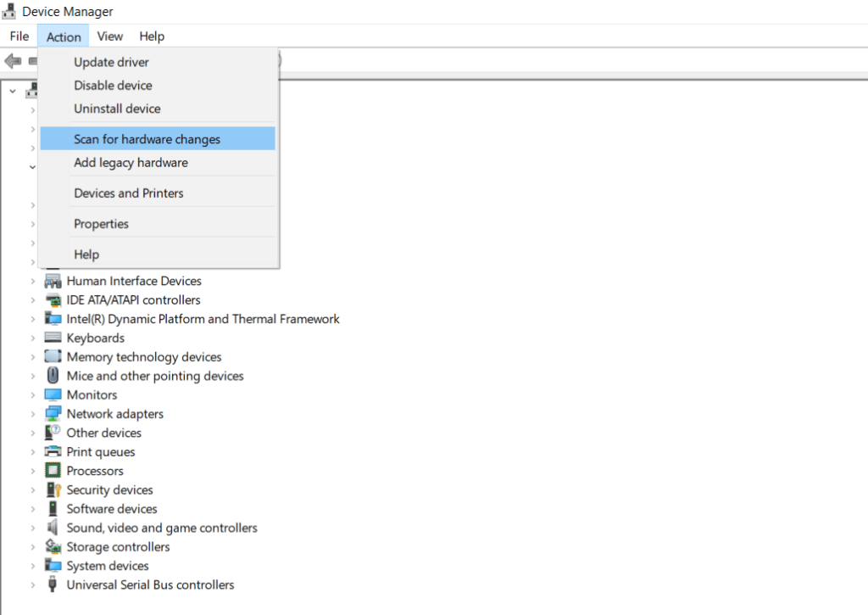Click the Keyboards device icon
This screenshot has width=868, height=615.
[53, 338]
